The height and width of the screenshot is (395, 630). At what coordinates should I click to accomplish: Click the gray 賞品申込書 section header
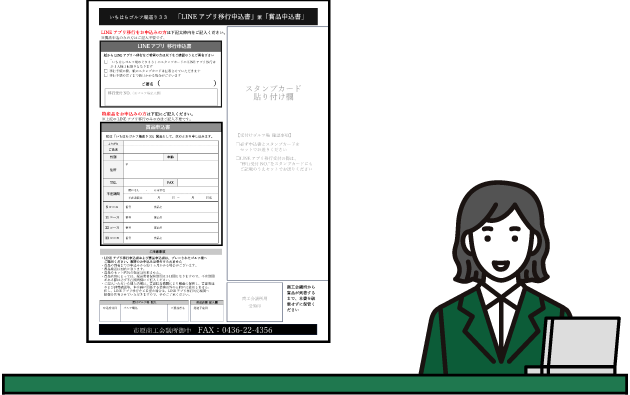click(161, 127)
